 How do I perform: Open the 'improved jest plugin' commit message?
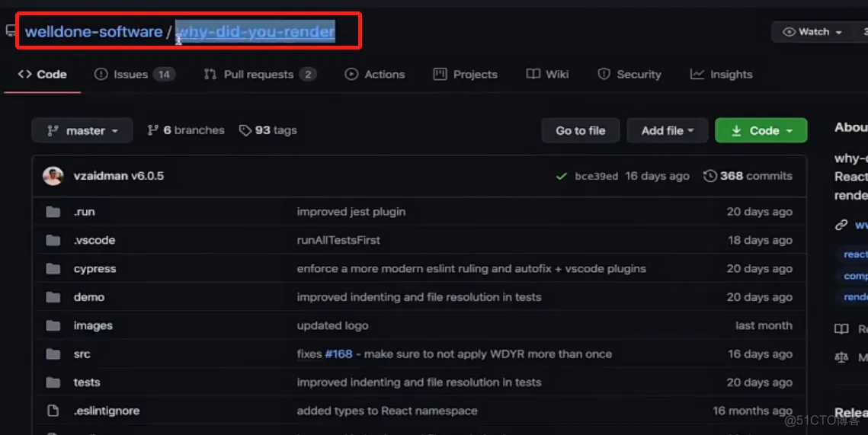click(351, 212)
